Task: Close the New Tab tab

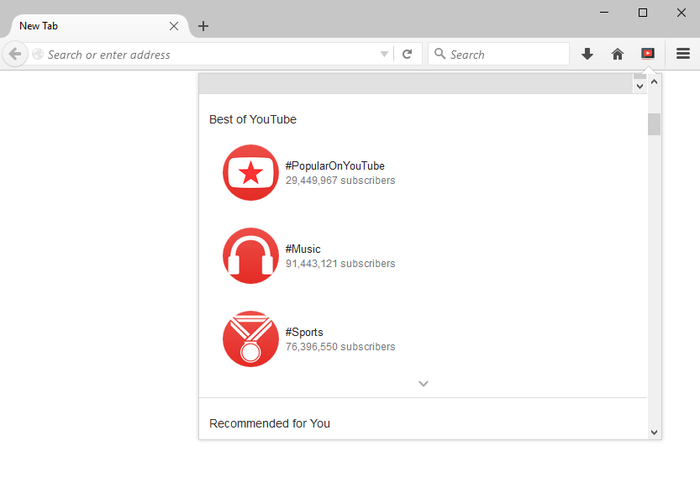Action: coord(174,26)
